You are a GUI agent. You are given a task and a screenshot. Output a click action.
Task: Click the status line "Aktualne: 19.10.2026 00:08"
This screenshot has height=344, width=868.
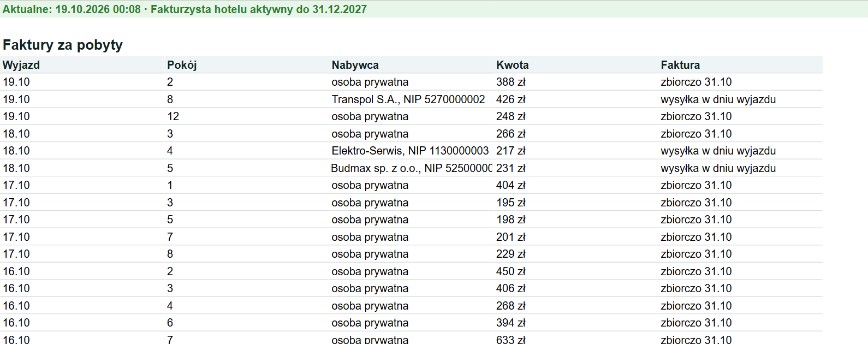[x=72, y=9]
